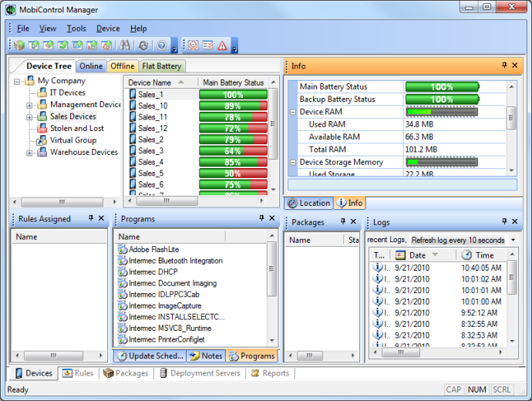
Task: Switch to the Rules view at bottom
Action: tap(78, 373)
